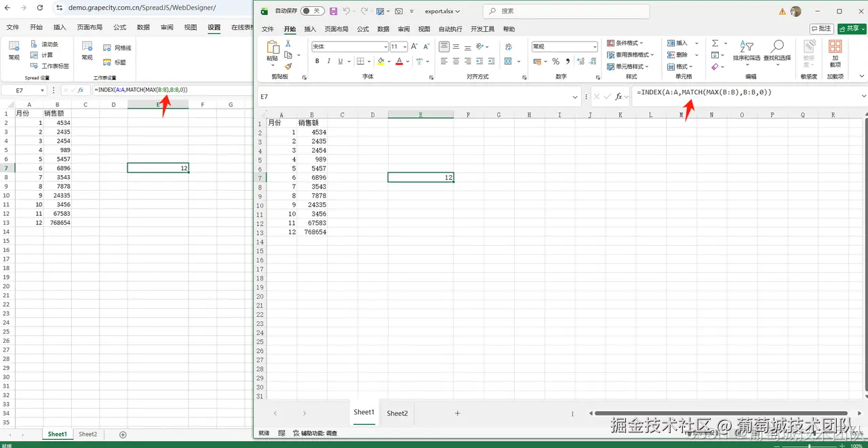The width and height of the screenshot is (868, 448).
Task: Click the Clear eraser icon in editing group
Action: click(x=715, y=67)
